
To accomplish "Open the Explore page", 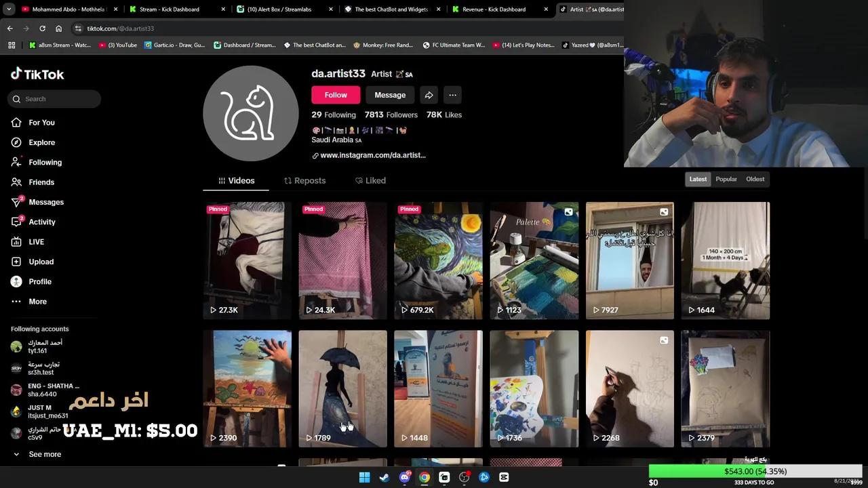I will [x=41, y=142].
